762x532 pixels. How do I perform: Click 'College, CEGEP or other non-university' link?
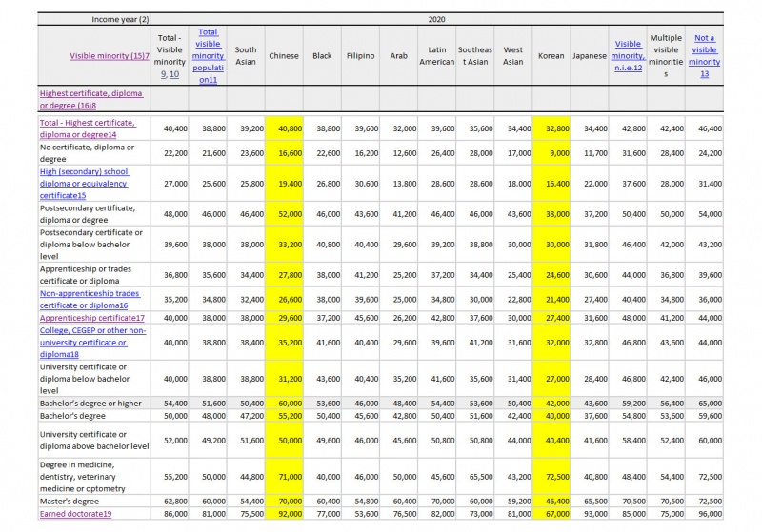pos(92,343)
